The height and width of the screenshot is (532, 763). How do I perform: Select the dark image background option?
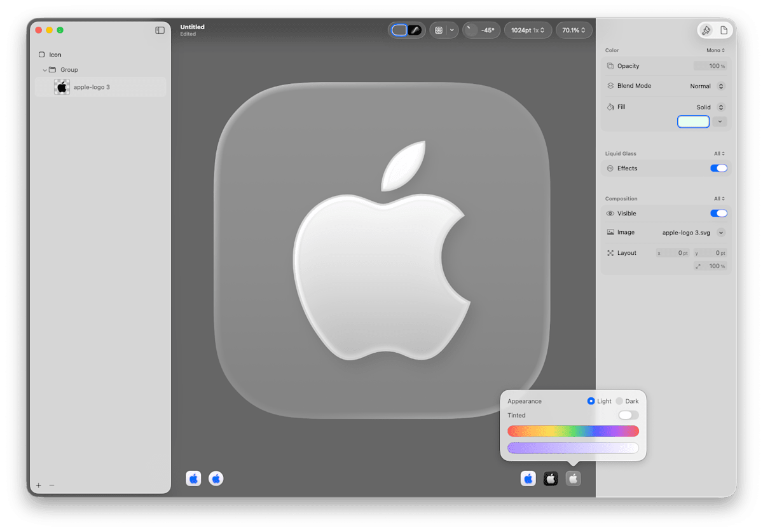(x=415, y=30)
